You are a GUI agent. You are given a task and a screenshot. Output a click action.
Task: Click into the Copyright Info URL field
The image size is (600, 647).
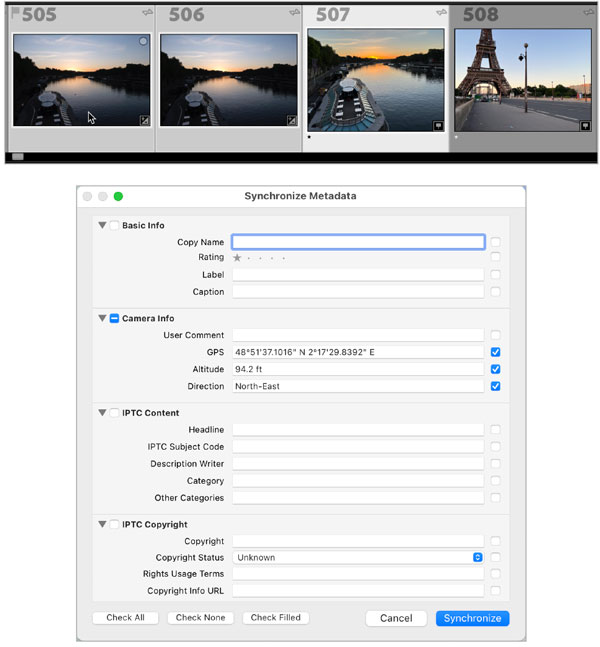pos(358,591)
